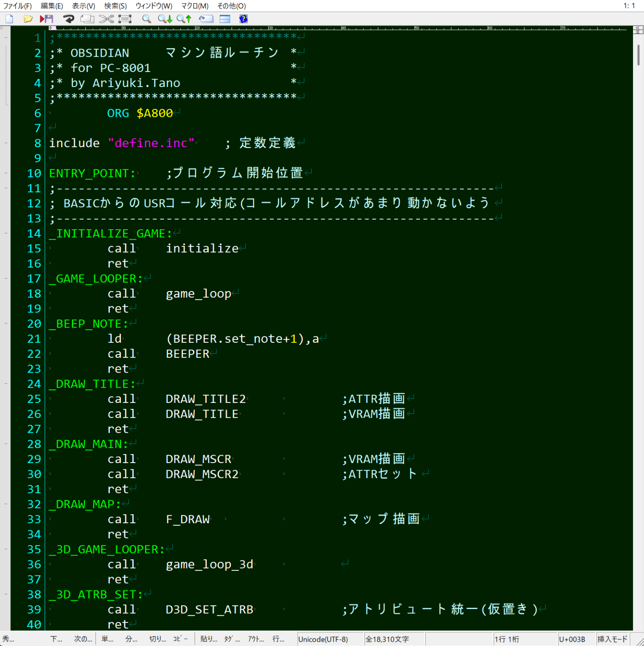Search upward with the up-arrow magnifier icon
644x646 pixels.
tap(184, 19)
